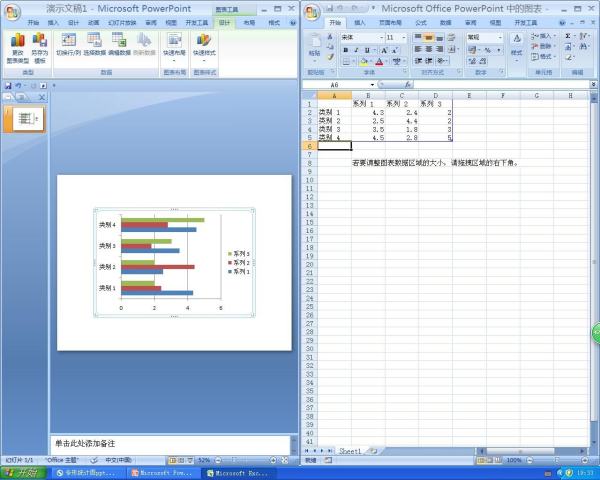The width and height of the screenshot is (600, 480).
Task: Open chart tools Layout tab in PowerPoint
Action: (x=249, y=23)
